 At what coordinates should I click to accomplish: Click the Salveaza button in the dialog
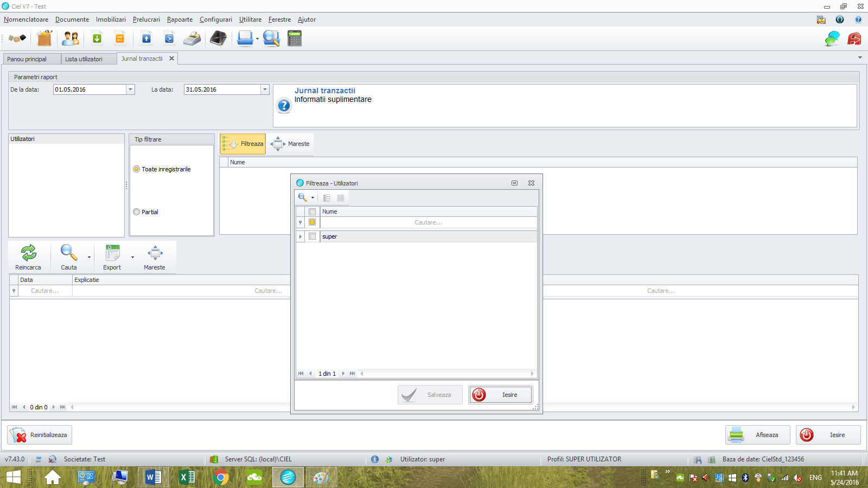click(430, 395)
